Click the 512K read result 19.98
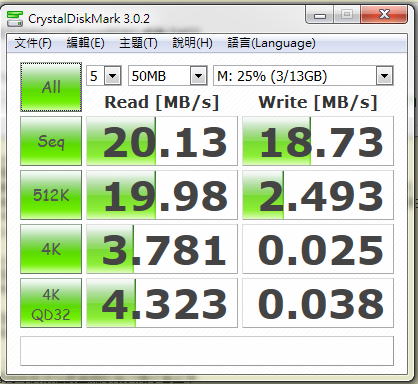The width and height of the screenshot is (418, 384). [162, 195]
